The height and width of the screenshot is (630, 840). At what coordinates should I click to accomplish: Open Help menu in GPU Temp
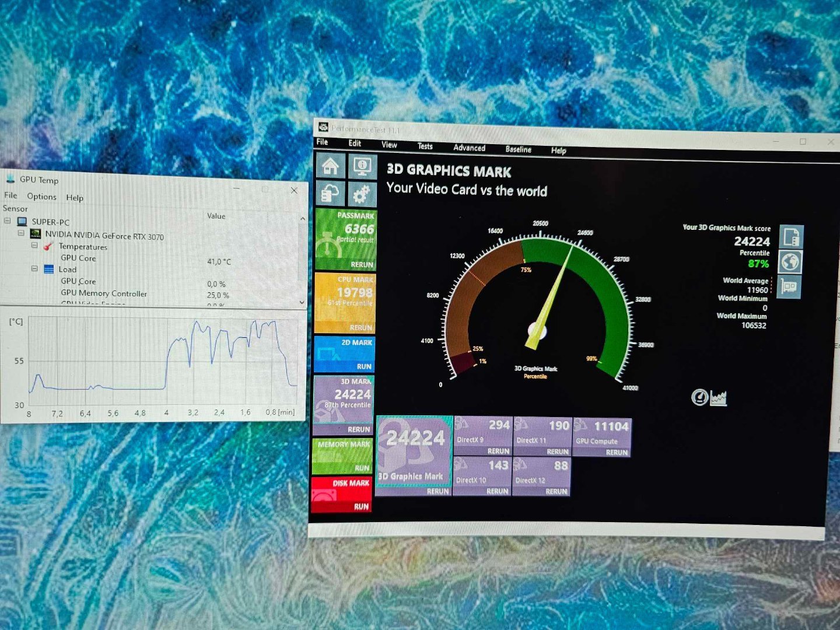pos(75,197)
